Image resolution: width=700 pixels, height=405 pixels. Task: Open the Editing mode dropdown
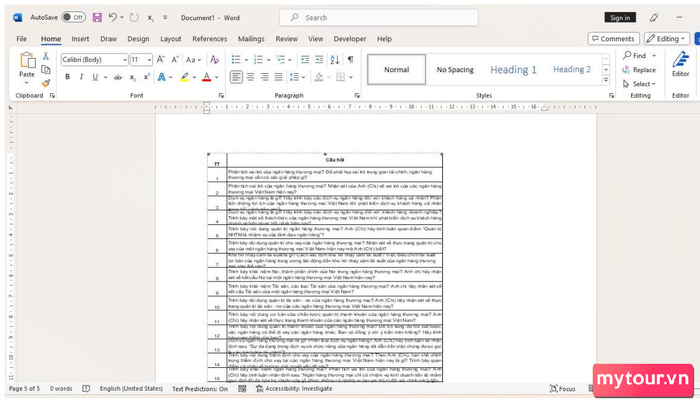pyautogui.click(x=665, y=38)
